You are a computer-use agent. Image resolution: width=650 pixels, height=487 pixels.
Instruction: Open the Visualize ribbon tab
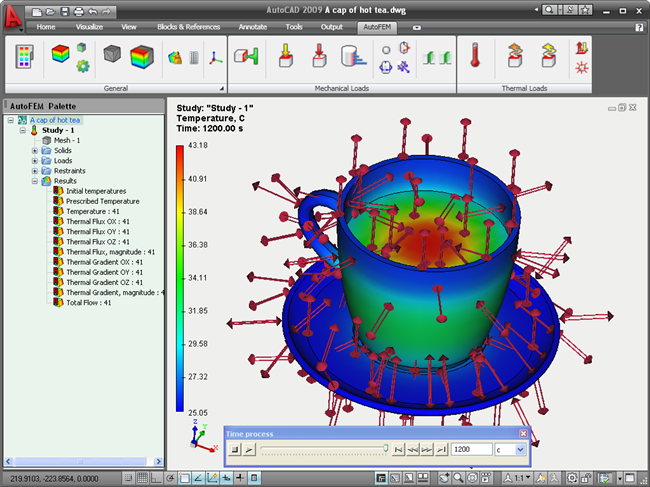[89, 27]
